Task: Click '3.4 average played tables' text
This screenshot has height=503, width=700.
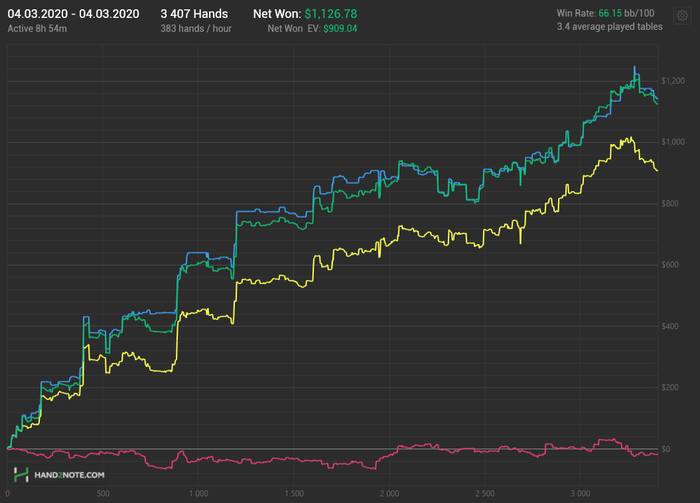Action: pyautogui.click(x=609, y=27)
